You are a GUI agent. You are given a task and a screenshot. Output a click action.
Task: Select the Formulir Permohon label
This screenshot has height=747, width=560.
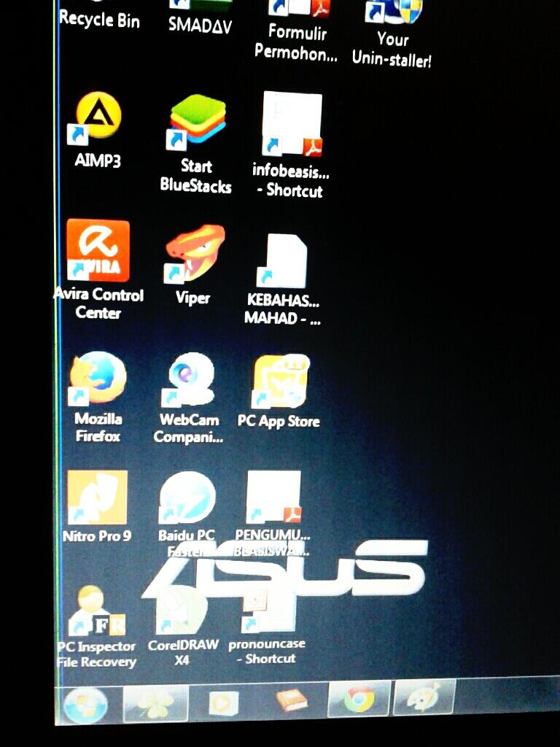pyautogui.click(x=296, y=42)
